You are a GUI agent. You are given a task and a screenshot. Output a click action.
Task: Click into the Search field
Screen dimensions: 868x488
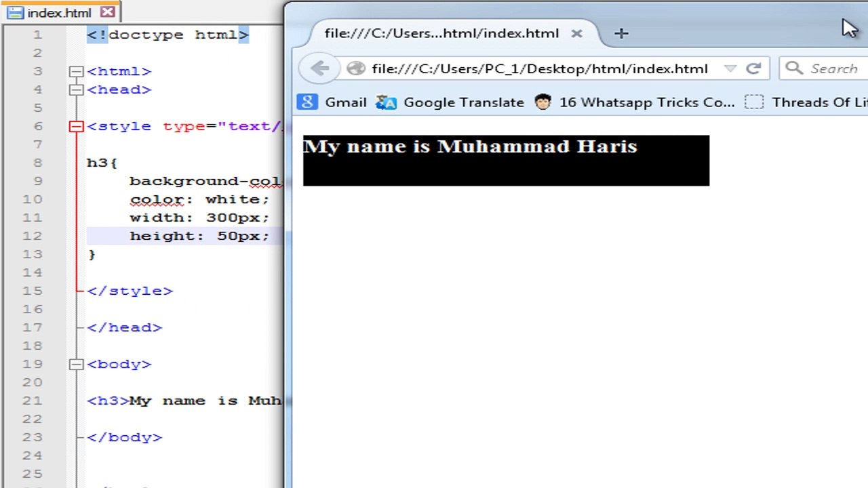point(825,68)
